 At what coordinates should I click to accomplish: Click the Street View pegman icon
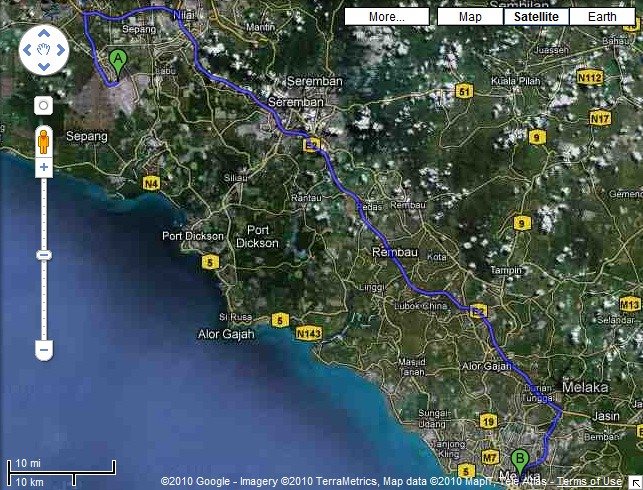[x=43, y=141]
